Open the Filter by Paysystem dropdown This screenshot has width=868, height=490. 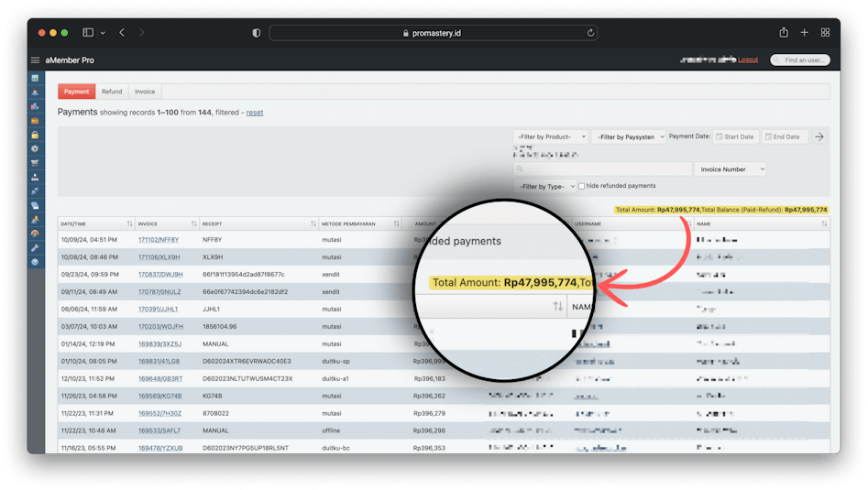(628, 136)
